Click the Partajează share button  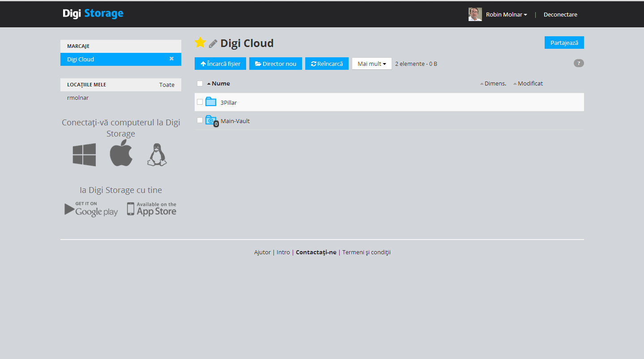click(564, 43)
